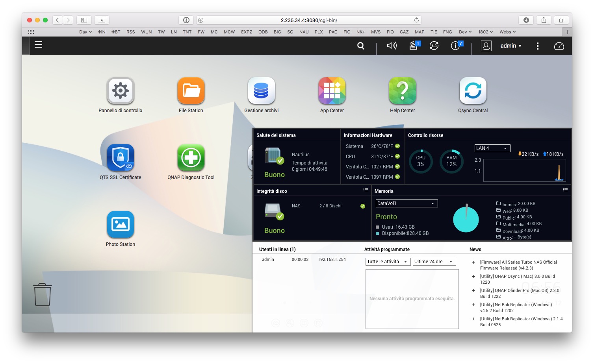The height and width of the screenshot is (364, 594).
Task: Launch App Center
Action: [x=332, y=91]
